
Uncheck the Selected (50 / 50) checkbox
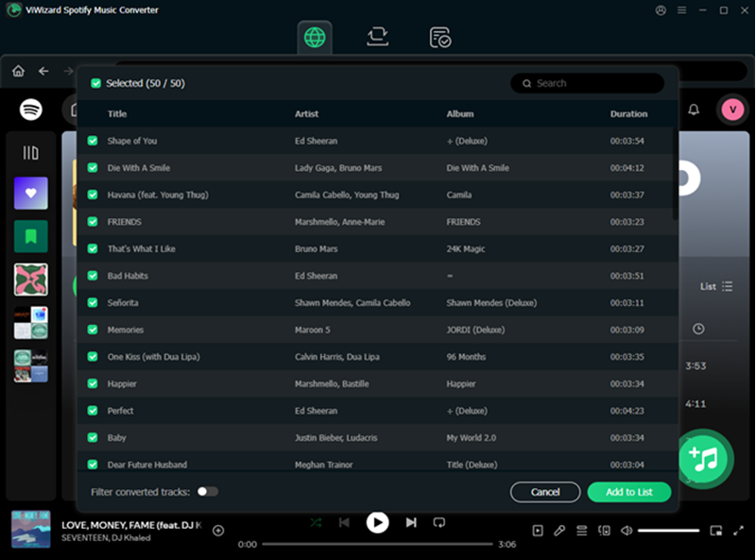(x=95, y=83)
